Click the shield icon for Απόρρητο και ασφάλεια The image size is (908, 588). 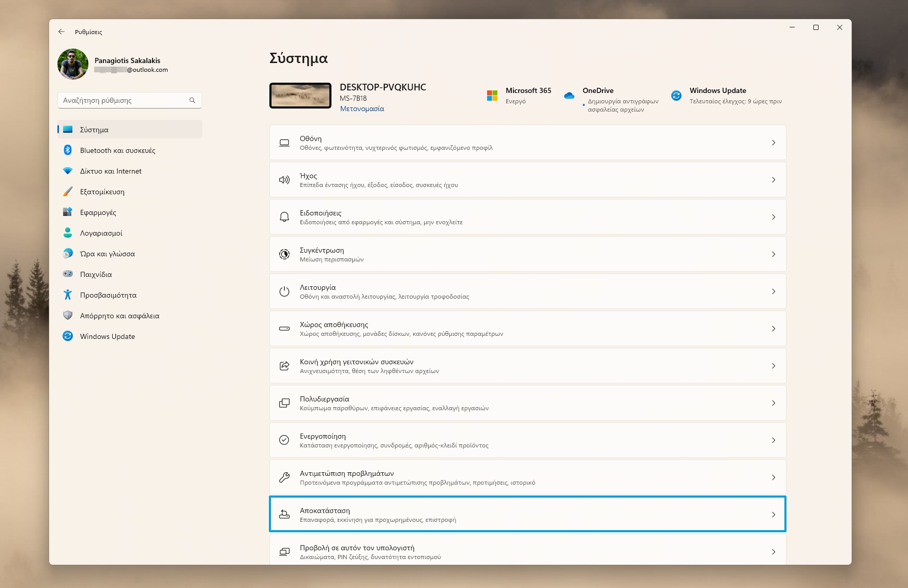click(x=68, y=316)
